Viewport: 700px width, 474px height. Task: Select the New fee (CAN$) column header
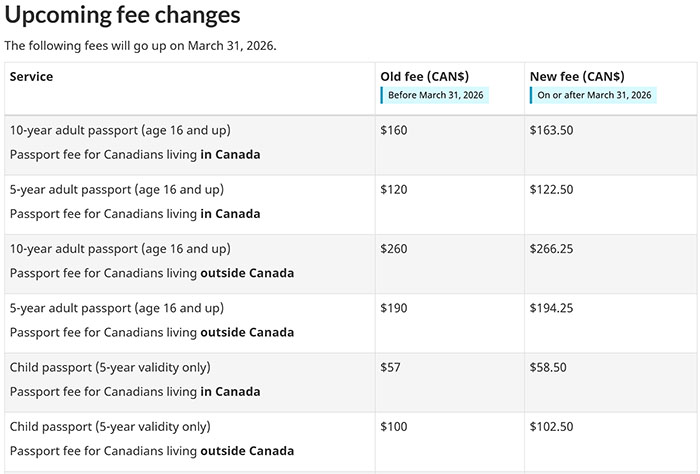(x=577, y=77)
